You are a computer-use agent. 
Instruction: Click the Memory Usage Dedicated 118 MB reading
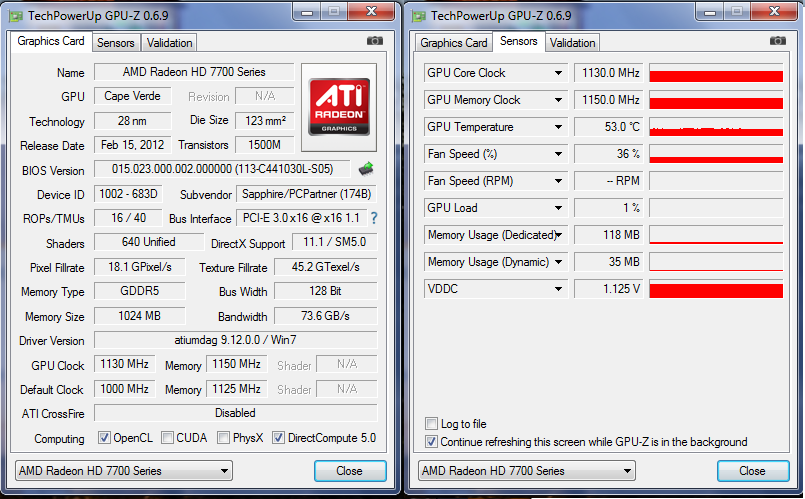[x=608, y=235]
